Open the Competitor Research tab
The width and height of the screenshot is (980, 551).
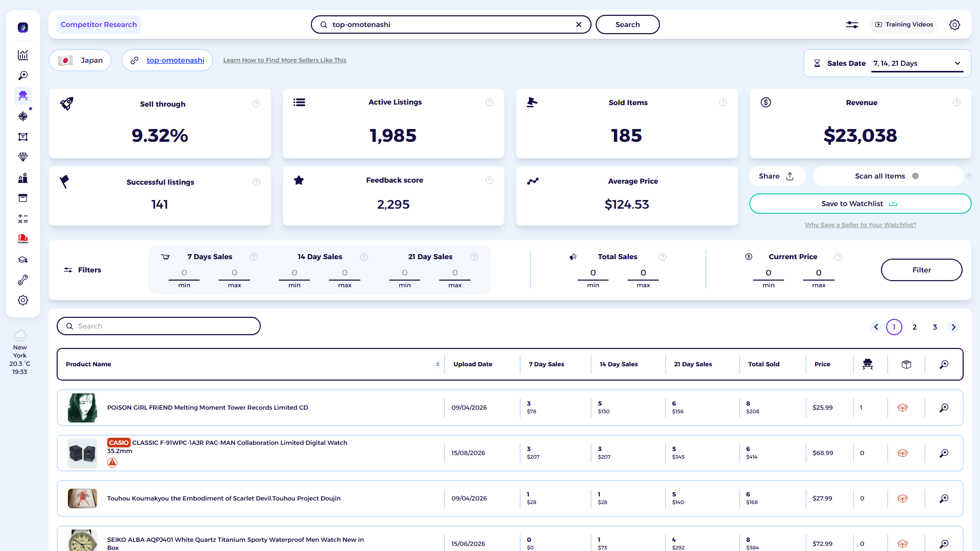pyautogui.click(x=99, y=24)
